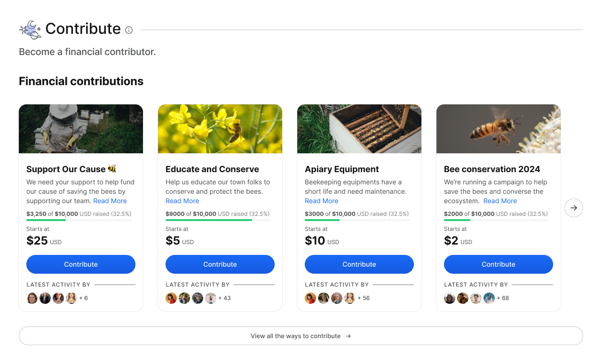View all the ways to contribute
602x364 pixels.
(301, 336)
